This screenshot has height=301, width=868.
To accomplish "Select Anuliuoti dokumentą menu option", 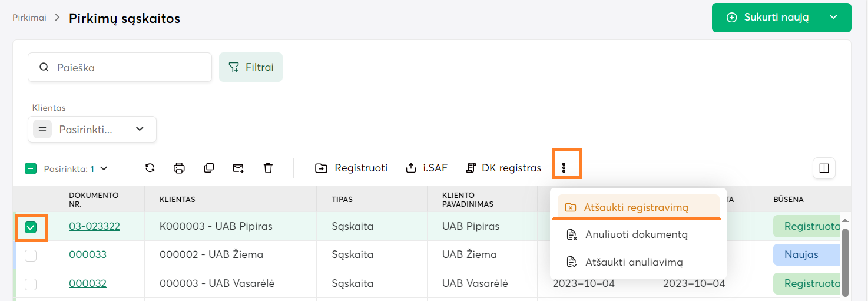I will [636, 234].
